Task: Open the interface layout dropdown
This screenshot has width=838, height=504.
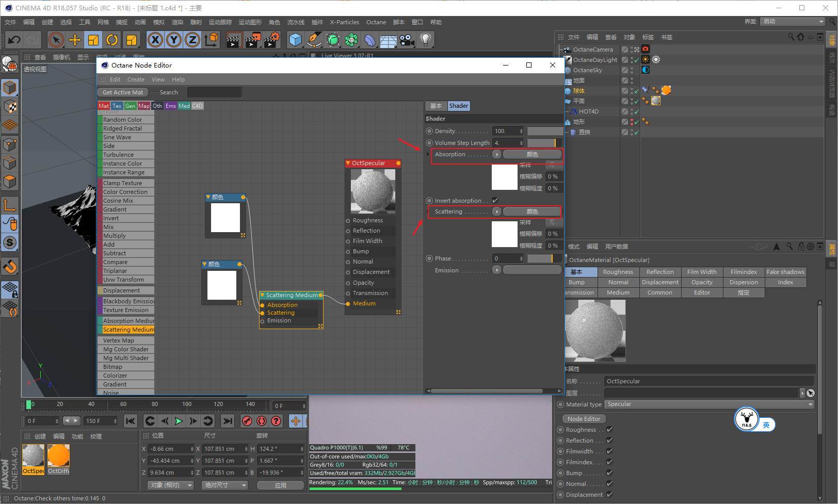Action: pos(793,22)
